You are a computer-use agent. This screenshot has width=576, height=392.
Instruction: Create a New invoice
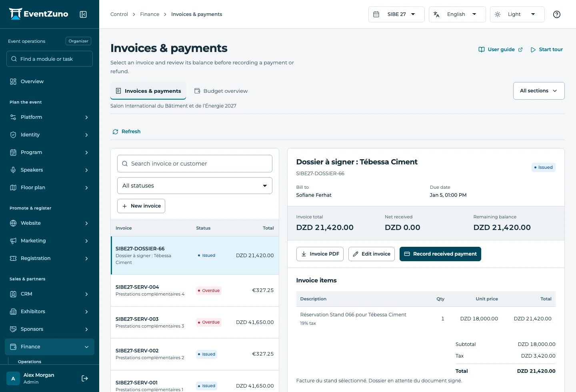point(141,206)
